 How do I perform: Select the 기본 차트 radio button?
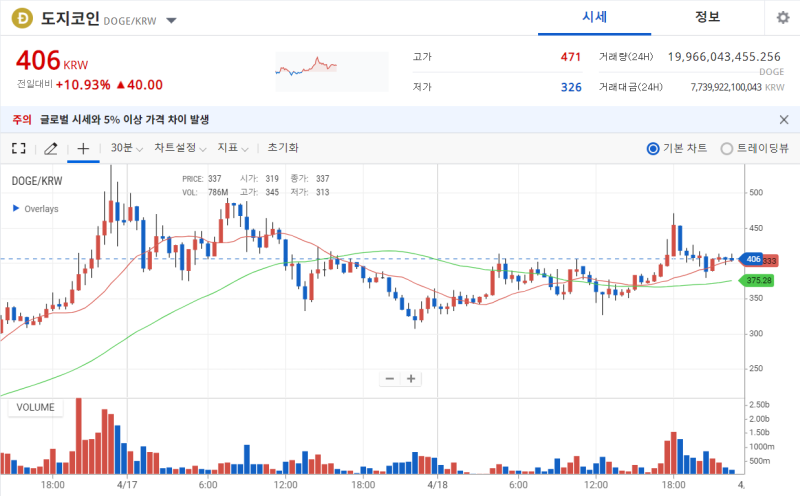coord(653,148)
